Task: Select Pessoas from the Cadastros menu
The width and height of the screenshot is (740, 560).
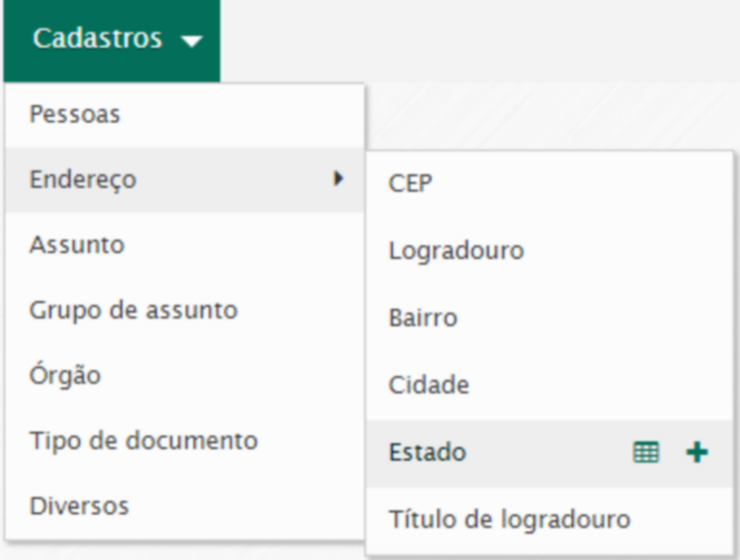Action: click(75, 115)
